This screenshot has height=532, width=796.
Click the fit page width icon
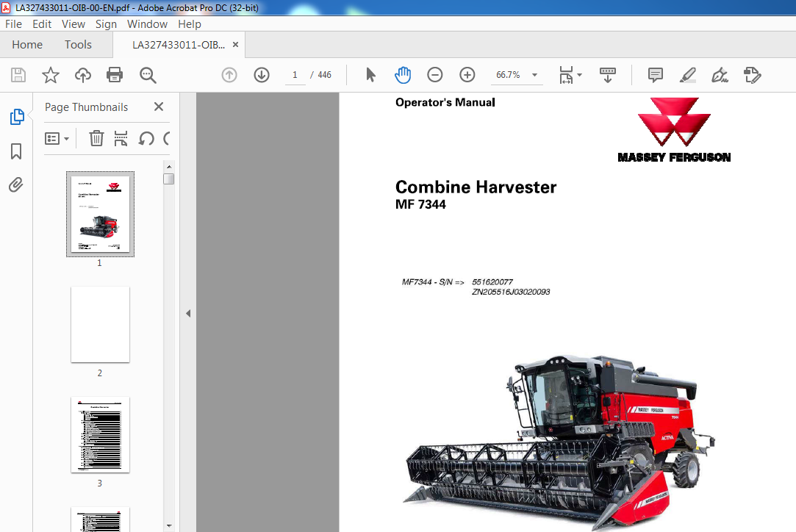(x=566, y=75)
